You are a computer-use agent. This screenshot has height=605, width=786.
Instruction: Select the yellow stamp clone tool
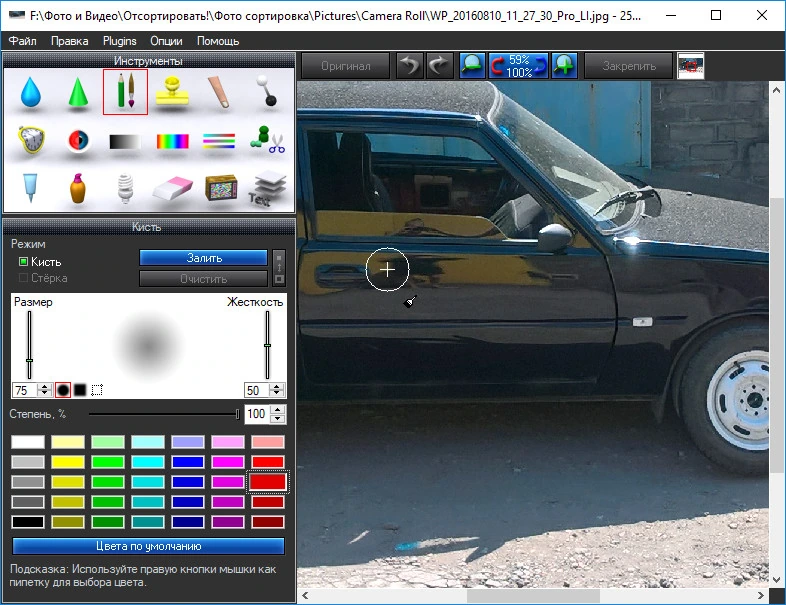click(172, 92)
